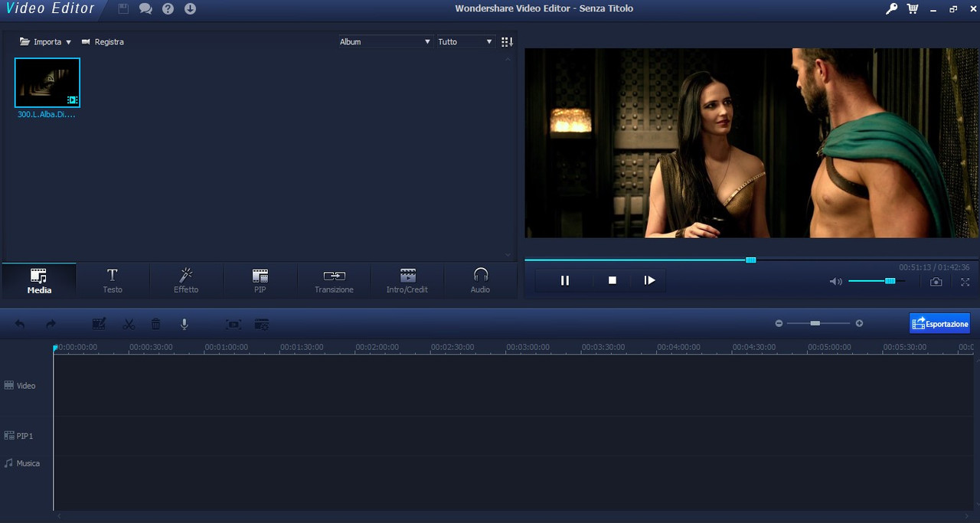This screenshot has height=523, width=980.
Task: Open the Album dropdown
Action: [x=385, y=41]
